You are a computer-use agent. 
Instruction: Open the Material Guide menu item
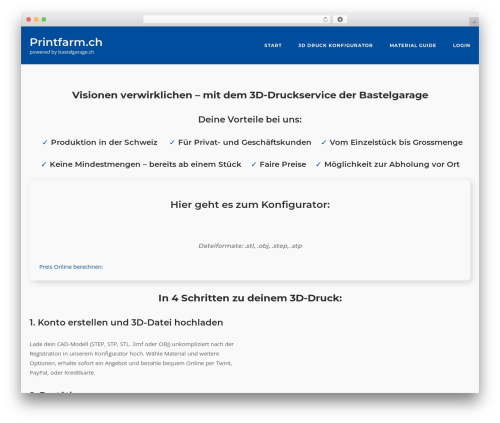(413, 45)
